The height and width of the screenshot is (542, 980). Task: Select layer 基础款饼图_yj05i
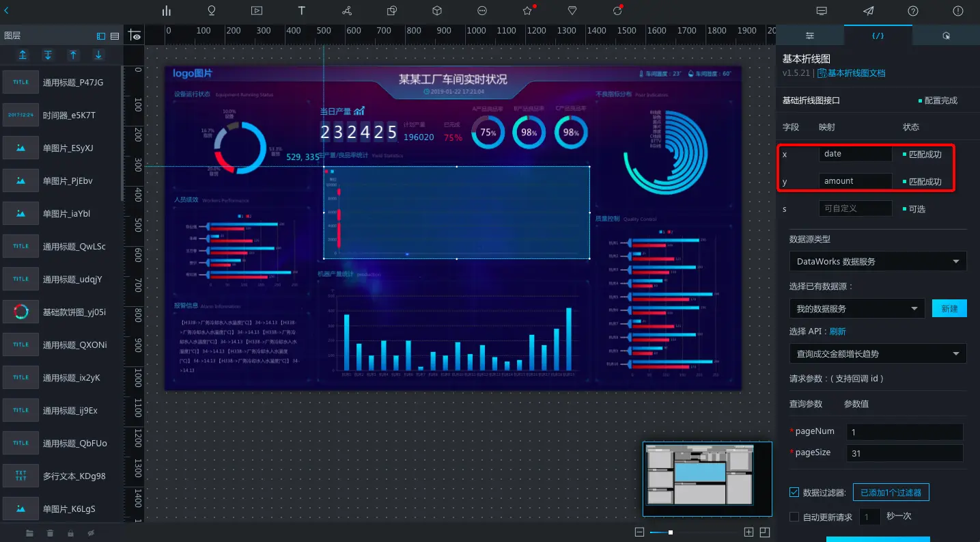(61, 312)
